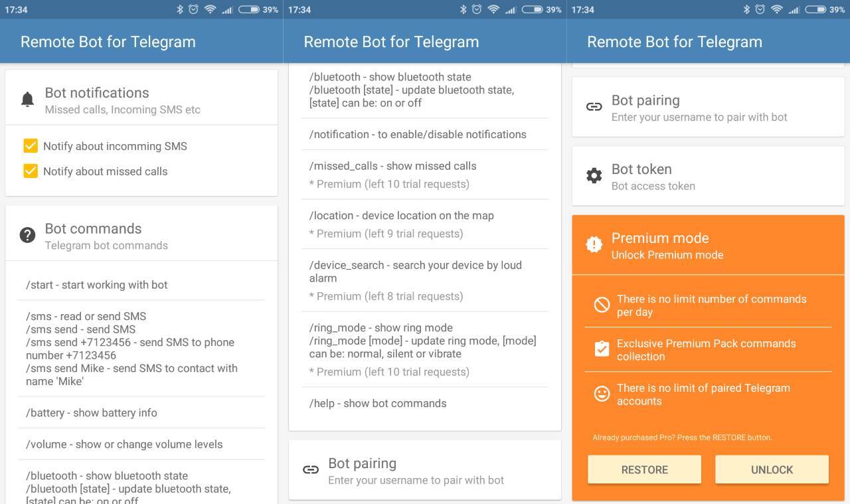Select the /battery show battery info command

click(92, 413)
